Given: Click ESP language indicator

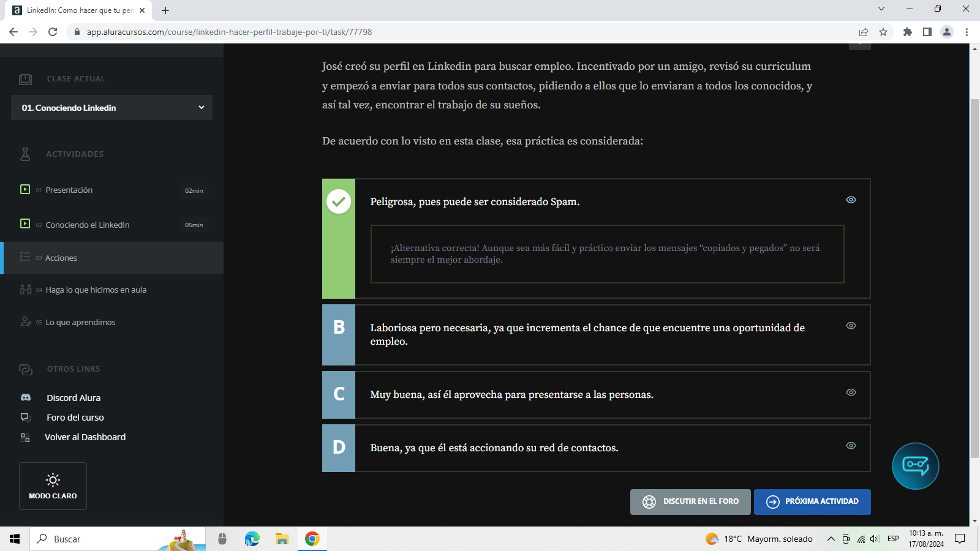Looking at the screenshot, I should coord(893,539).
